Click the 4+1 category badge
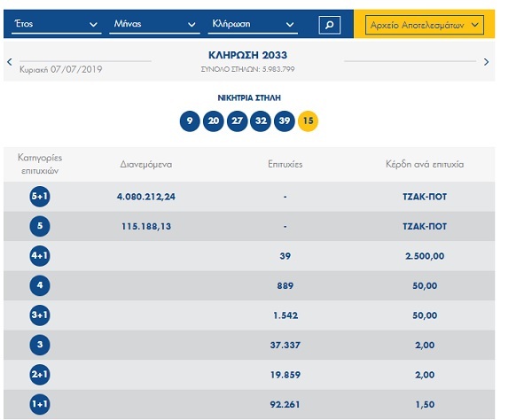 39,256
